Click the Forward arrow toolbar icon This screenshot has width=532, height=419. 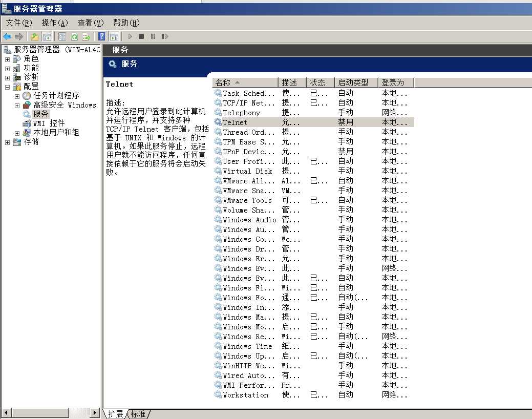[x=19, y=36]
